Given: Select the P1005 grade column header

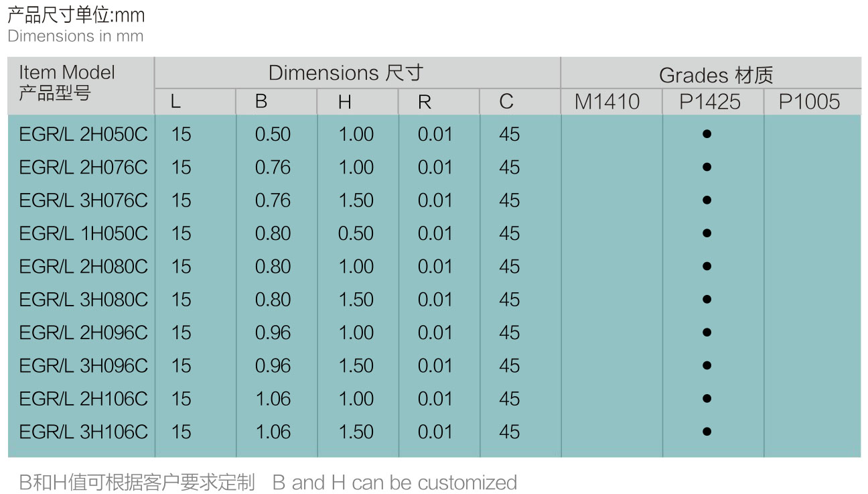Looking at the screenshot, I should [809, 102].
